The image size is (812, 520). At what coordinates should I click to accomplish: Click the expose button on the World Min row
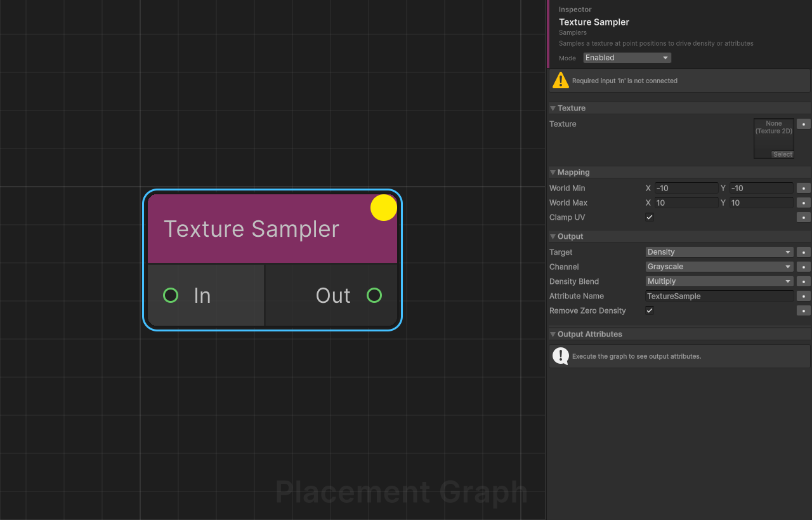[804, 188]
